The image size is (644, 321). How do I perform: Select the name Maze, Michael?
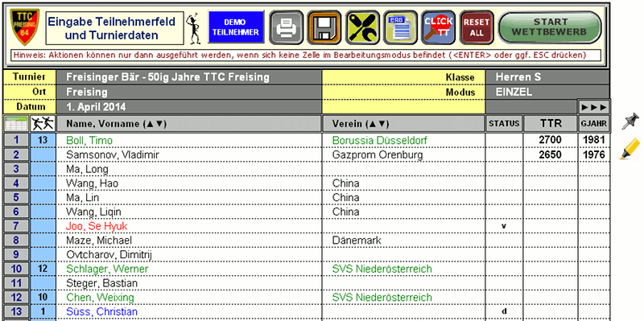(99, 240)
